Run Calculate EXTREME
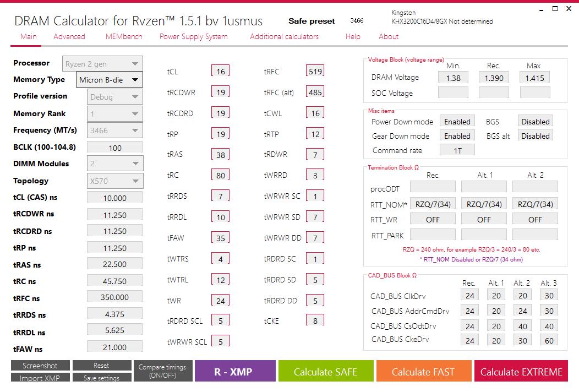This screenshot has height=392, width=579. coord(521,372)
